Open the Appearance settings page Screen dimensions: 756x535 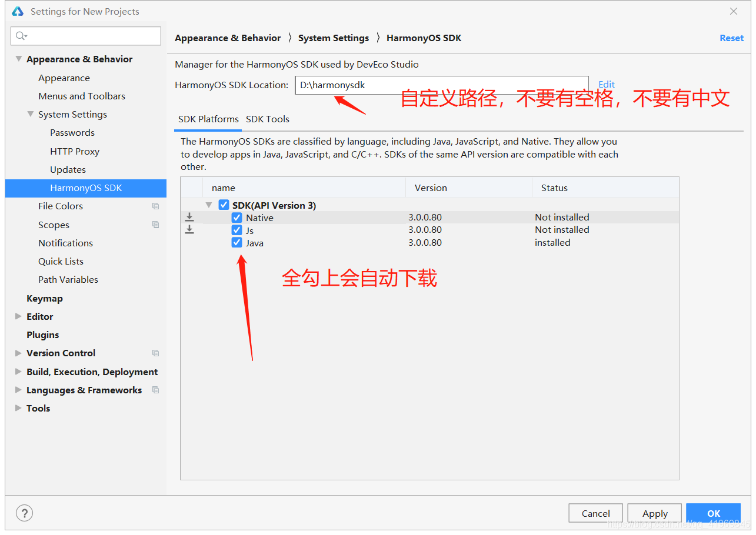64,78
